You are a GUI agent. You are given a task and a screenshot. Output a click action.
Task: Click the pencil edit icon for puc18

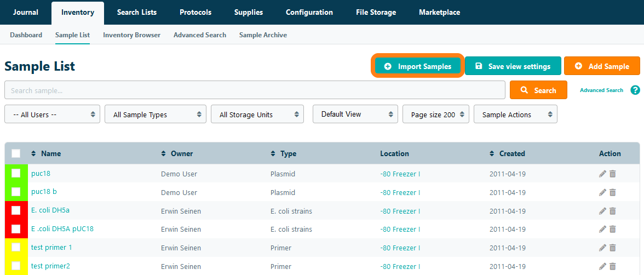coord(602,174)
